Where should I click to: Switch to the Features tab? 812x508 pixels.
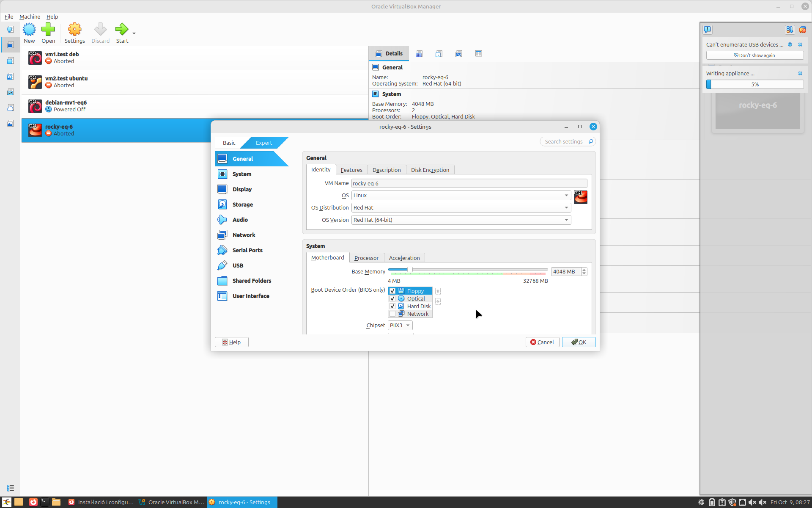pyautogui.click(x=351, y=170)
